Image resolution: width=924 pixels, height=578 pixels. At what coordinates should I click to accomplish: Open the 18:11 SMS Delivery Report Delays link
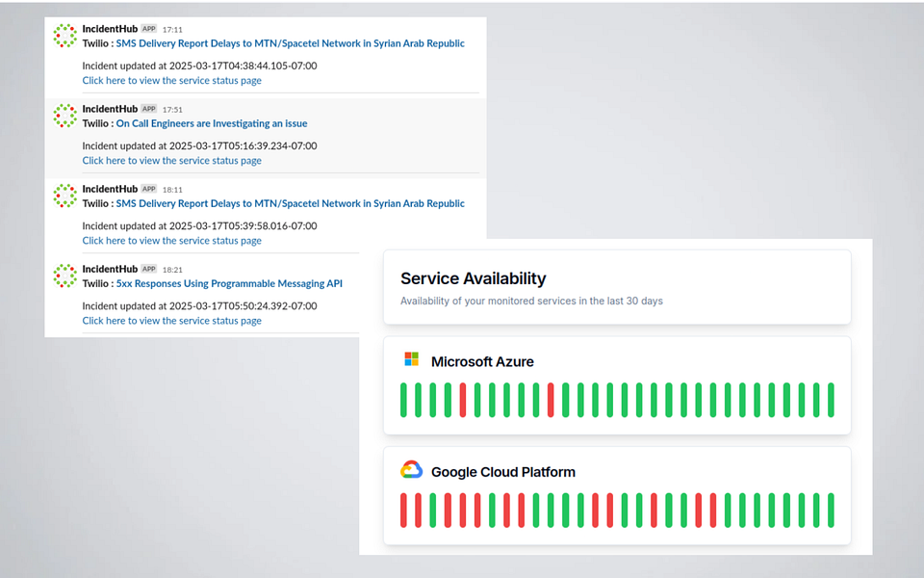tap(290, 203)
